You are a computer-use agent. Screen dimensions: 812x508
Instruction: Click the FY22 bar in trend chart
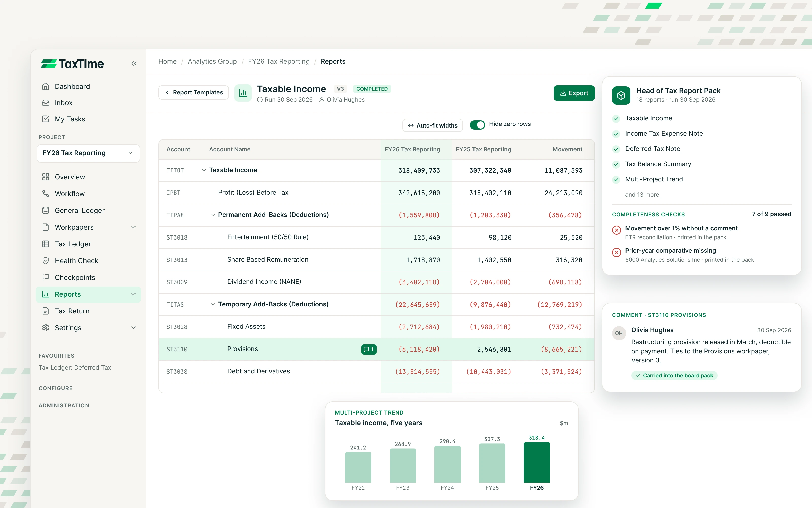click(358, 467)
